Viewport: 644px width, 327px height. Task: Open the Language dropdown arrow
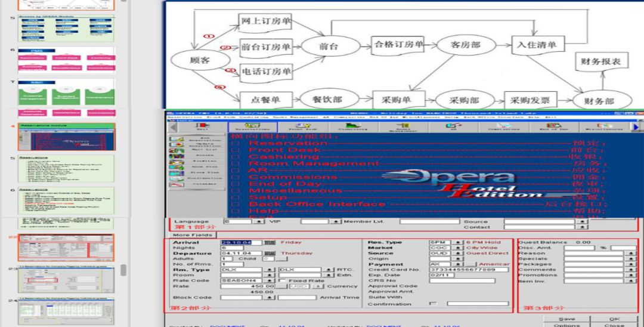[258, 221]
